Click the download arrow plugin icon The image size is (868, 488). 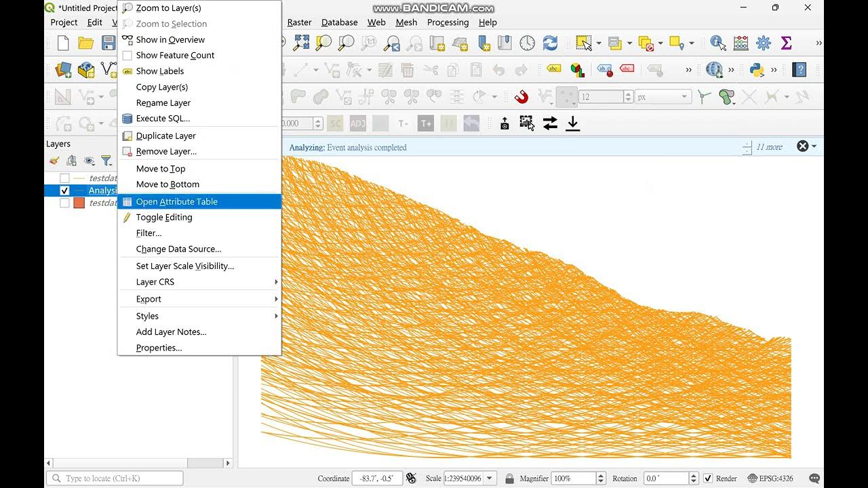pyautogui.click(x=573, y=123)
